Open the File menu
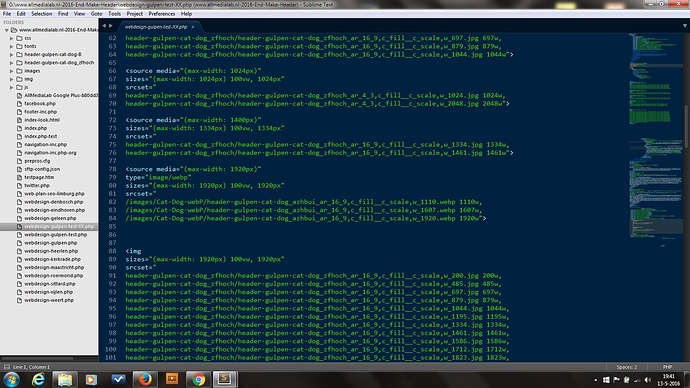The width and height of the screenshot is (690, 388). point(7,14)
